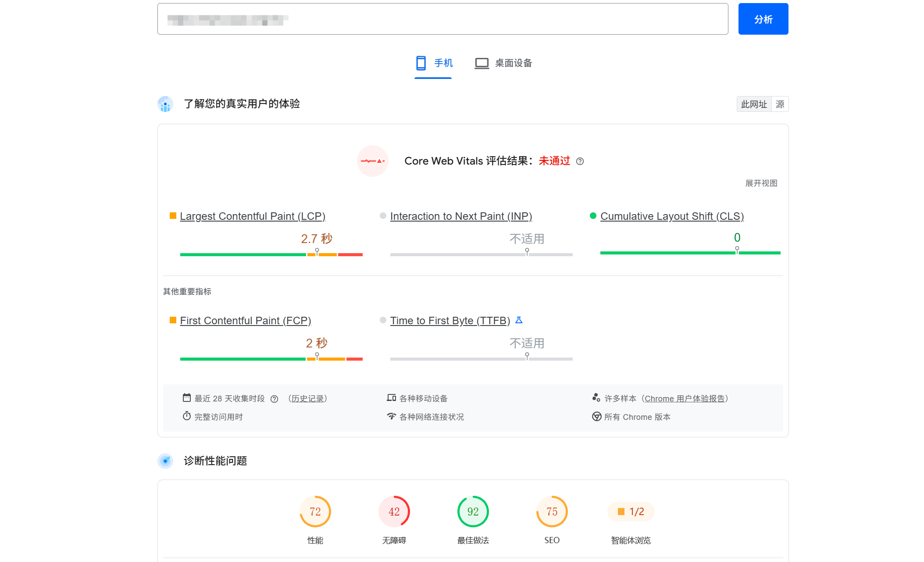Open Time to First Byte (TTFB) link

pos(450,321)
